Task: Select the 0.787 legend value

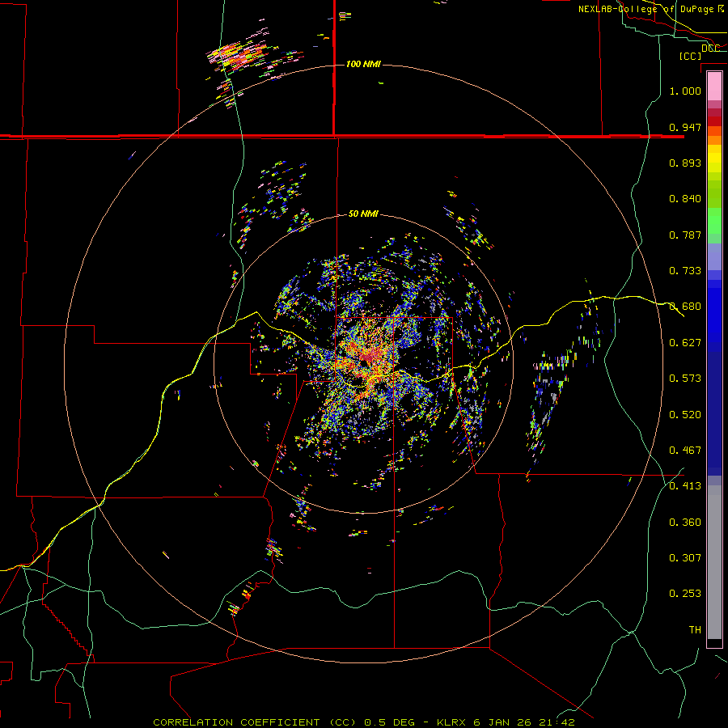Action: pos(685,235)
